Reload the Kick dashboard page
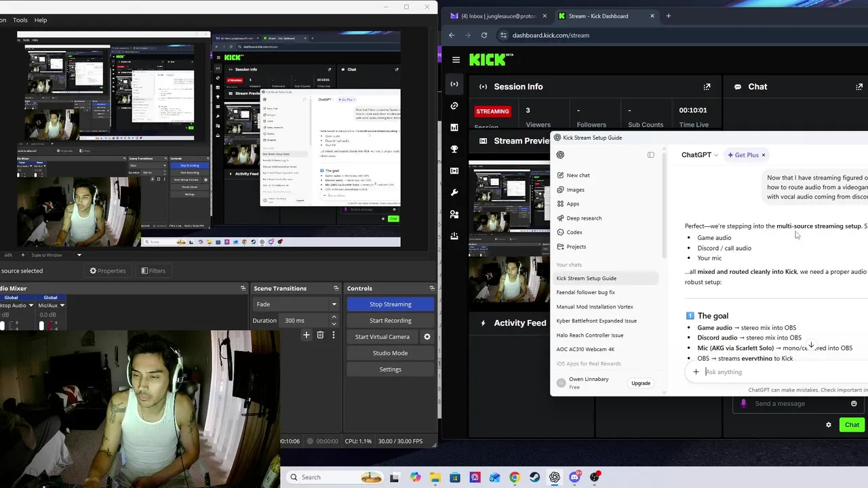868x488 pixels. click(x=484, y=35)
